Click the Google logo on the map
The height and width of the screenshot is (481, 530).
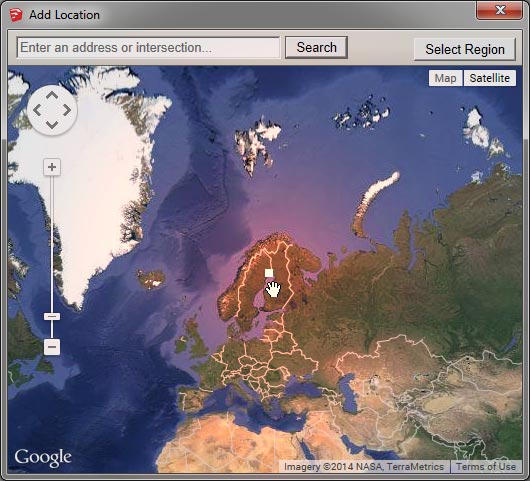43,458
